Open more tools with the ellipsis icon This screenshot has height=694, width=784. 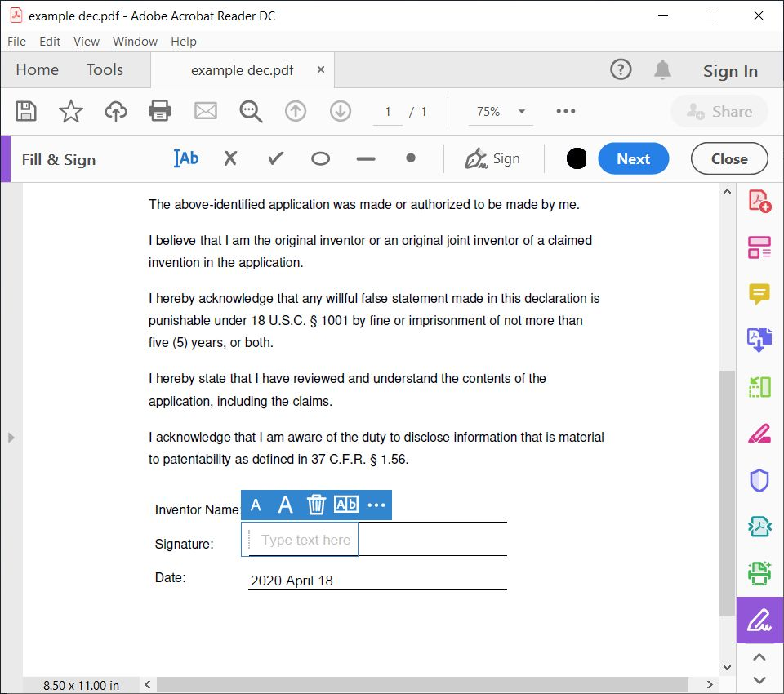click(565, 112)
